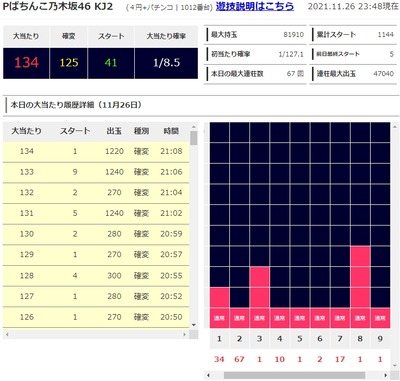The image size is (400, 381).
Task: Click the red value 34 under the chart
Action: click(219, 359)
